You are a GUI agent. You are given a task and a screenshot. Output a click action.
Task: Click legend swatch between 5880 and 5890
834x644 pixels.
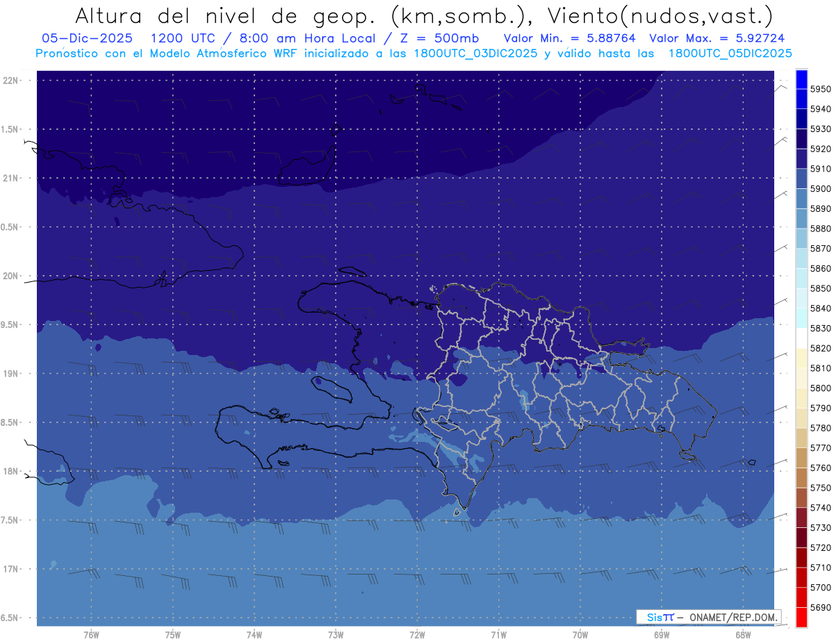(801, 219)
